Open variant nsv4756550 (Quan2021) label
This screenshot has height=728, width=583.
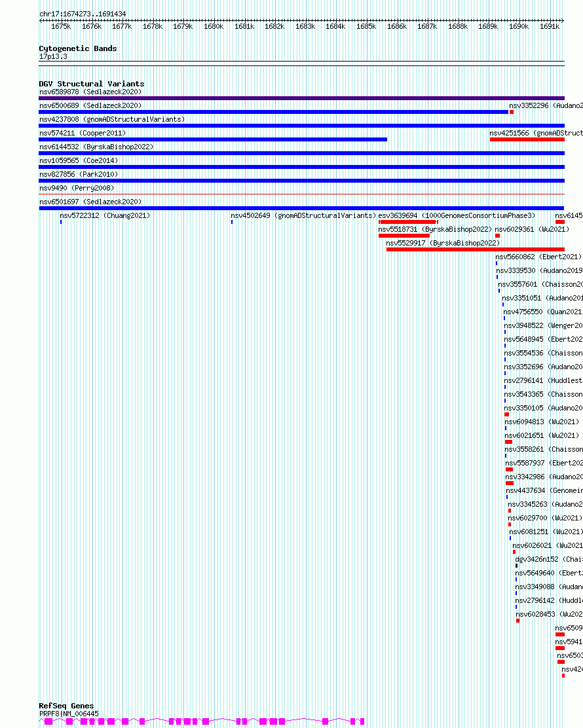[542, 312]
